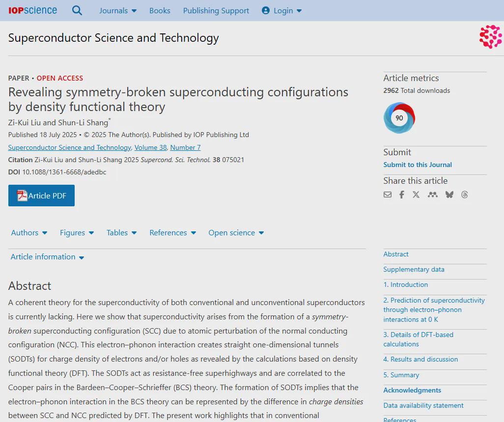Open the Books menu item
Image resolution: width=504 pixels, height=422 pixels.
(160, 10)
